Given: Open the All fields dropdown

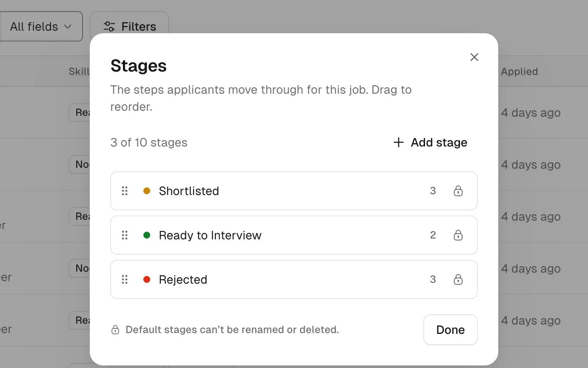Looking at the screenshot, I should click(41, 26).
